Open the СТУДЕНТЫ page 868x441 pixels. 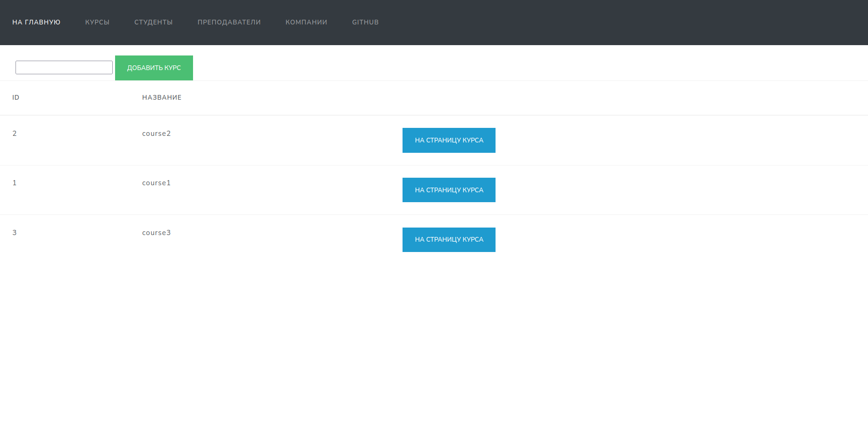tap(153, 22)
